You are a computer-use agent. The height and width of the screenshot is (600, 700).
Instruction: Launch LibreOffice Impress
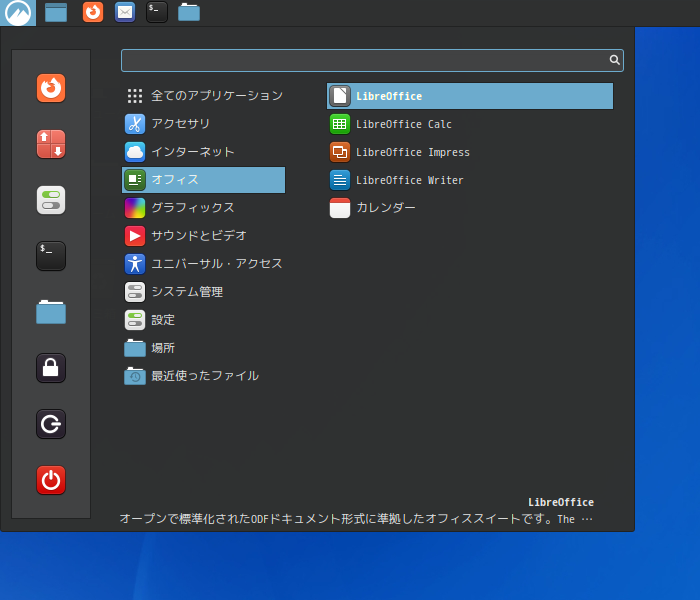coord(470,152)
